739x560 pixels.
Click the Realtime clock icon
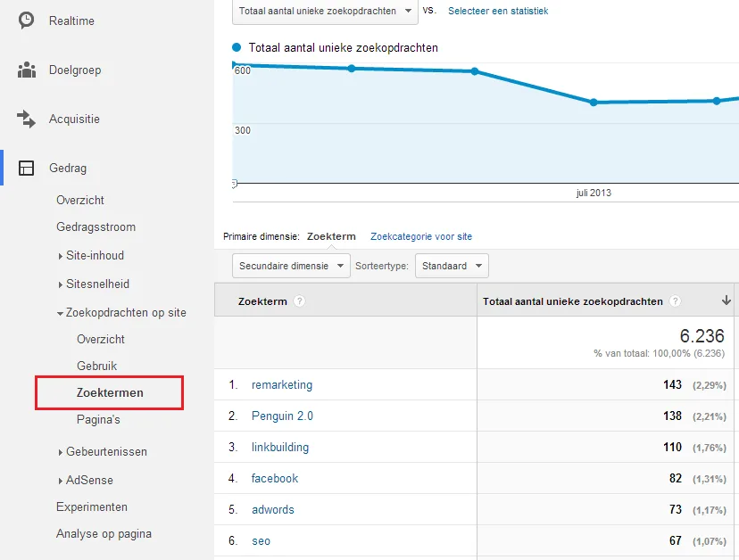coord(26,21)
